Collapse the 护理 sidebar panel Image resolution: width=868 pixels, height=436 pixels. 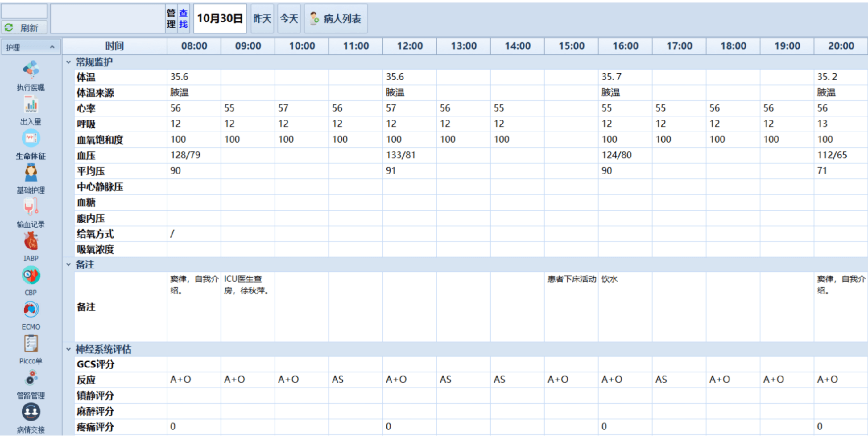click(x=52, y=47)
